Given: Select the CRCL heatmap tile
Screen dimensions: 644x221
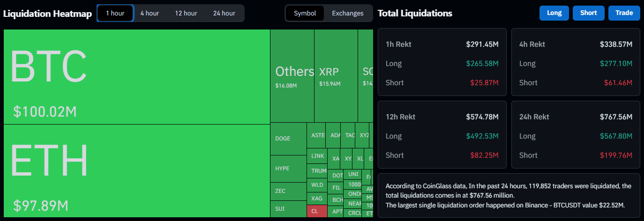Looking at the screenshot, I should point(353,213).
